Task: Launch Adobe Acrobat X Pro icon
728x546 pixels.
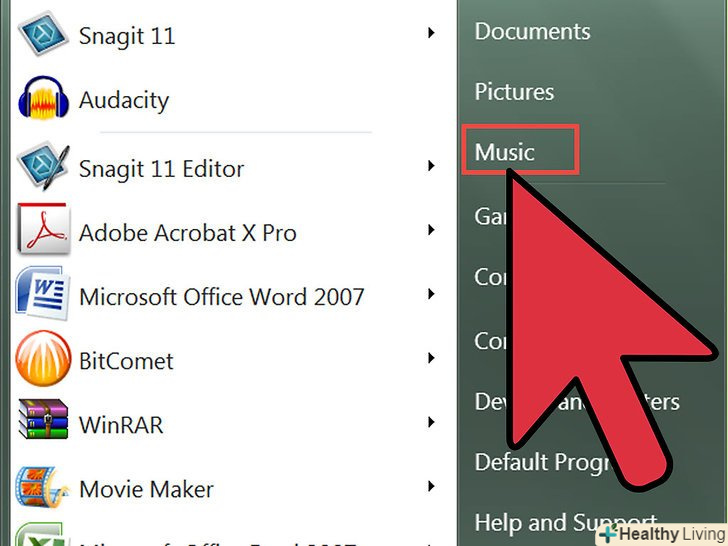Action: 43,233
